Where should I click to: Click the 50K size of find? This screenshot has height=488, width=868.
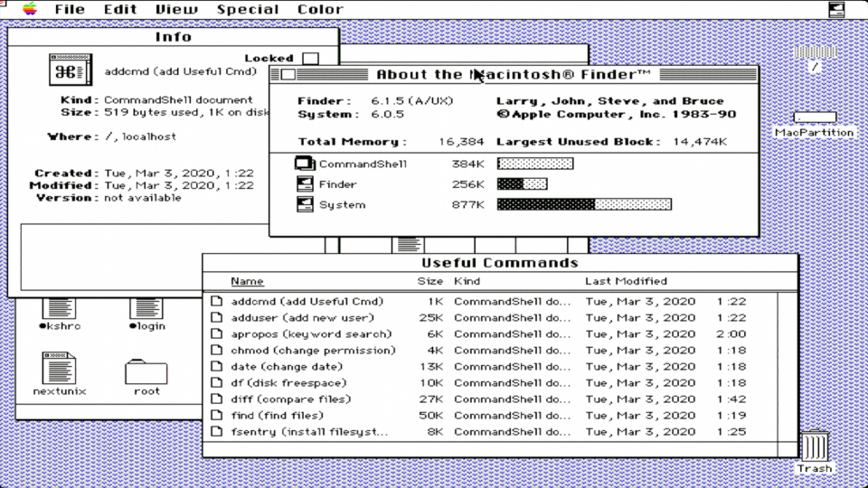coord(430,416)
